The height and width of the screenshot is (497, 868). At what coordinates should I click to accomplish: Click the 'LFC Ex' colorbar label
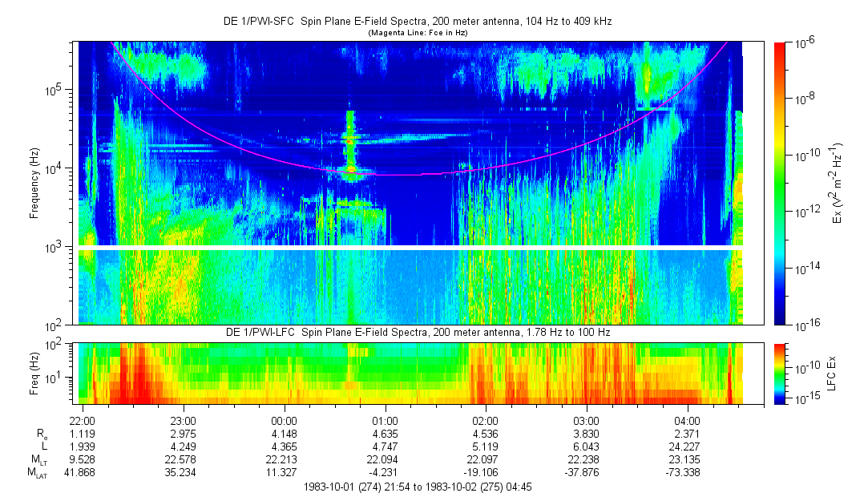(831, 374)
